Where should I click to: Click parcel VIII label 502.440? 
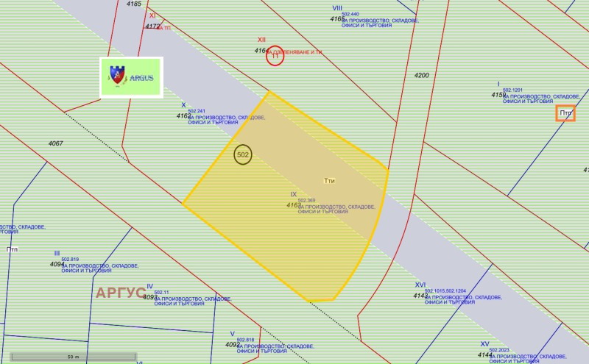350,14
